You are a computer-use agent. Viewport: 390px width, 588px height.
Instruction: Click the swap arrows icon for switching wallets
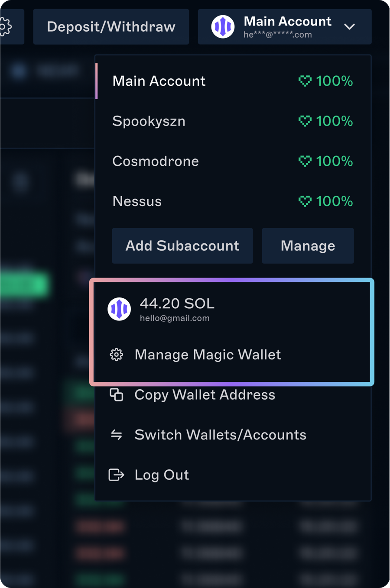[116, 435]
